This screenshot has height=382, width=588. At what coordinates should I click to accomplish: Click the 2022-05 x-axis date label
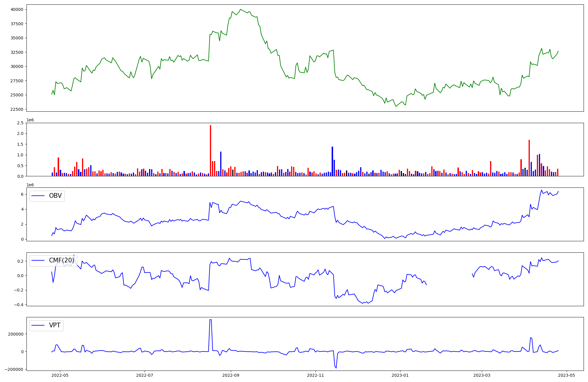pos(60,375)
